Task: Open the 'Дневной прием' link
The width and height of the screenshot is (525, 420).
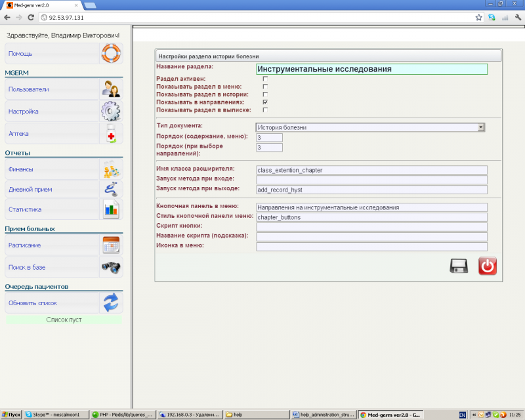Action: coord(30,190)
